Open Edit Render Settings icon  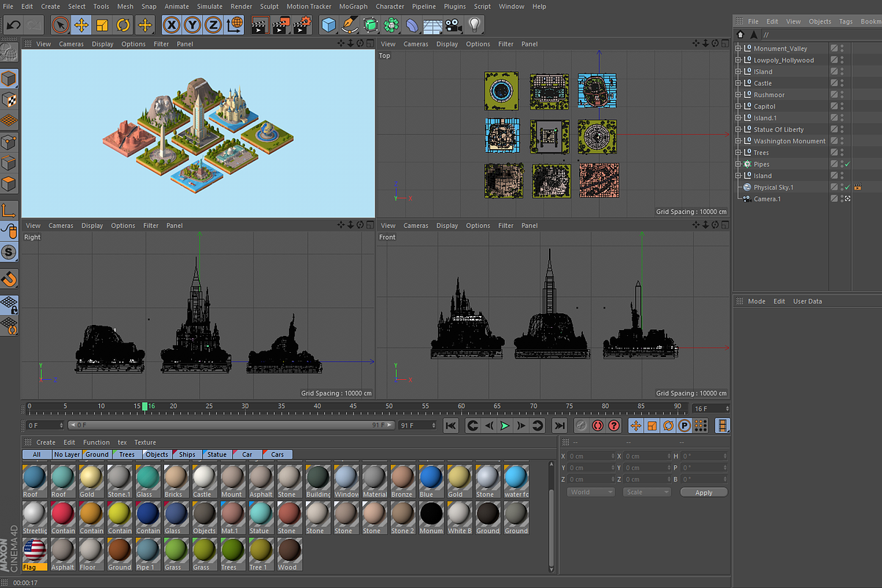click(302, 25)
